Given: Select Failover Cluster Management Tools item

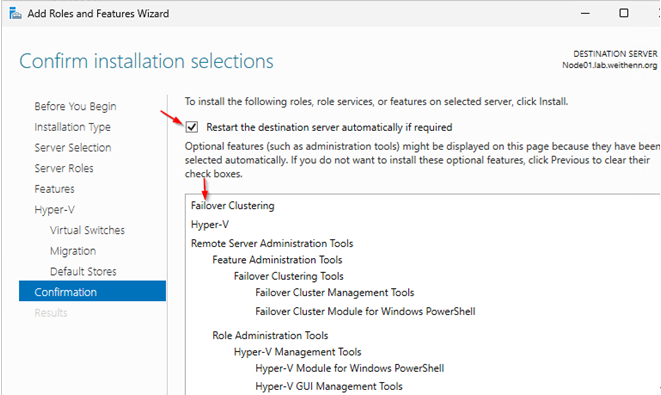Looking at the screenshot, I should coord(335,293).
